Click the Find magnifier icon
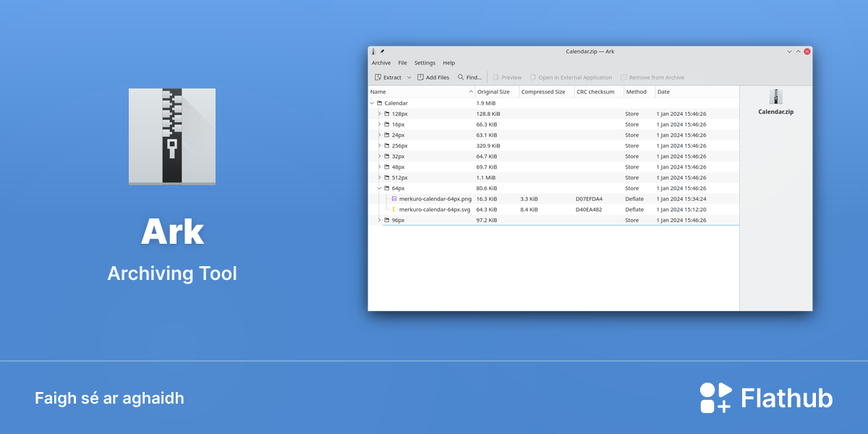868x434 pixels. click(x=461, y=77)
